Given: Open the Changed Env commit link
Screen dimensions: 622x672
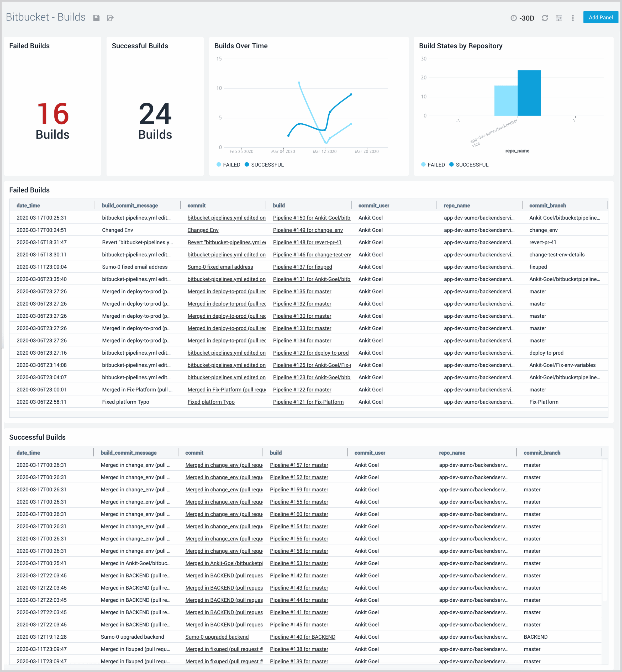Looking at the screenshot, I should pos(203,230).
